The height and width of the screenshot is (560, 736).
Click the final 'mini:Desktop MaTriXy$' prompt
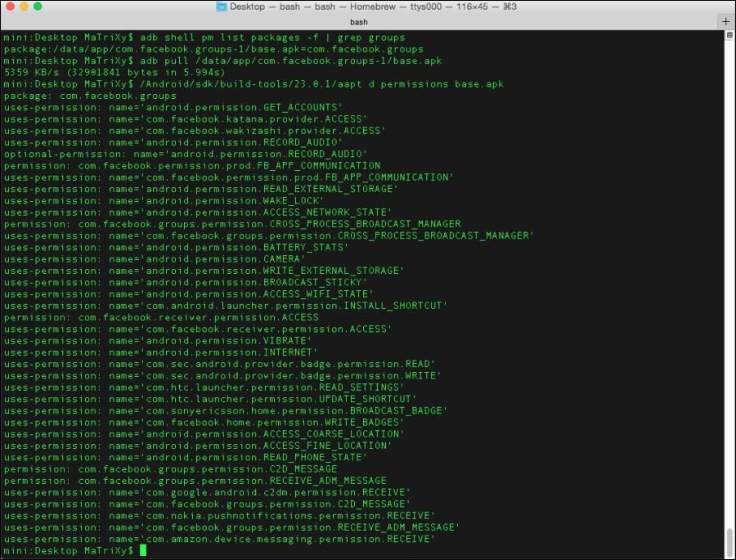click(69, 551)
